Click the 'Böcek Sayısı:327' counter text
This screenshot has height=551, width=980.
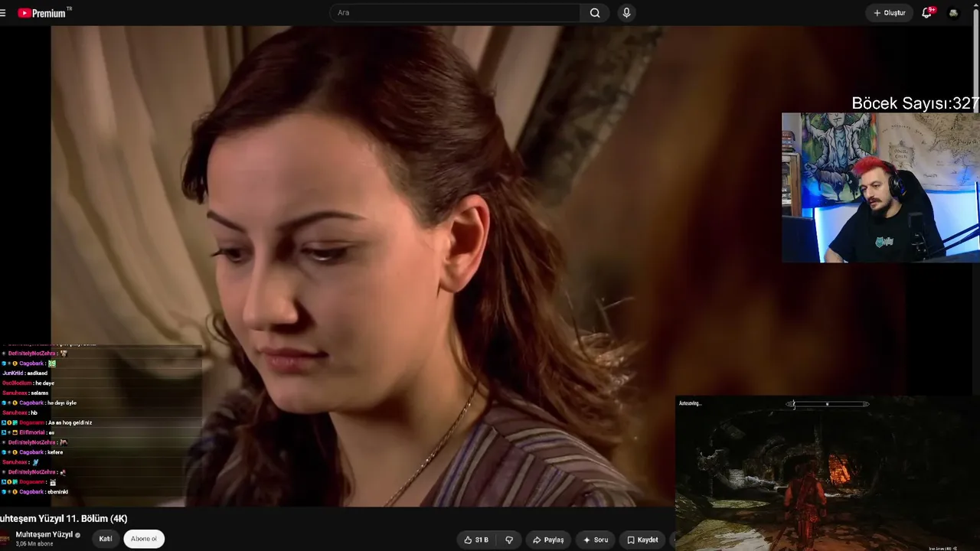point(915,104)
